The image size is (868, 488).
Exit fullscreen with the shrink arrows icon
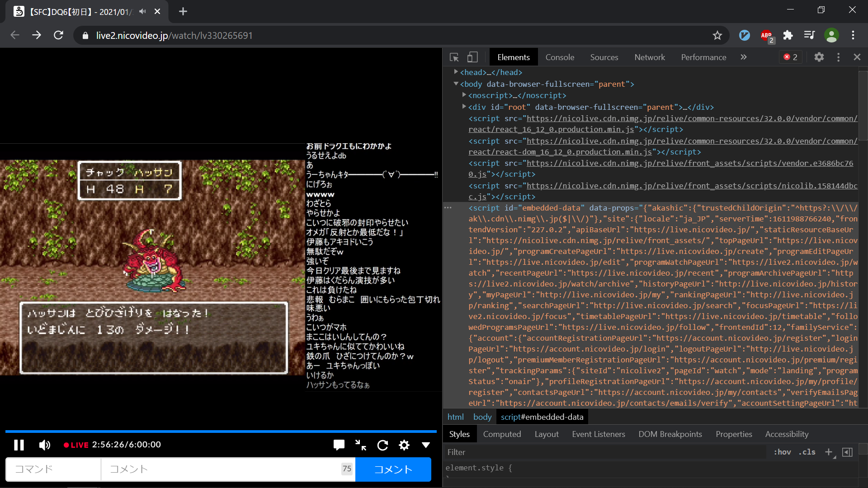click(x=361, y=445)
